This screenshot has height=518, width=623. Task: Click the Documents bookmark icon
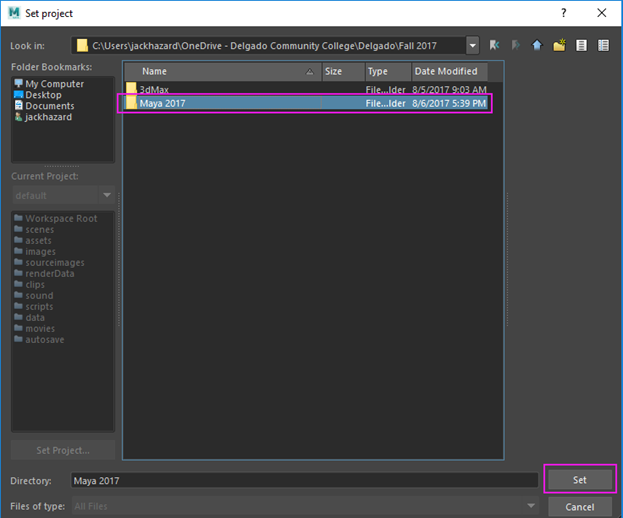18,105
